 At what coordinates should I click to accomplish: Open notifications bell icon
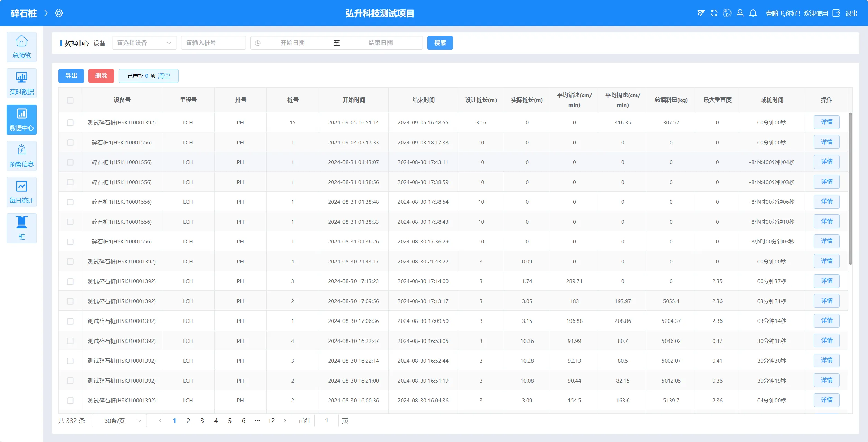[753, 13]
